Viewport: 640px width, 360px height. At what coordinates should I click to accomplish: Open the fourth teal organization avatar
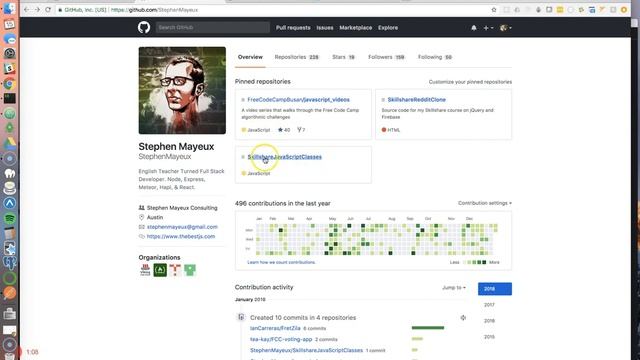(190, 270)
